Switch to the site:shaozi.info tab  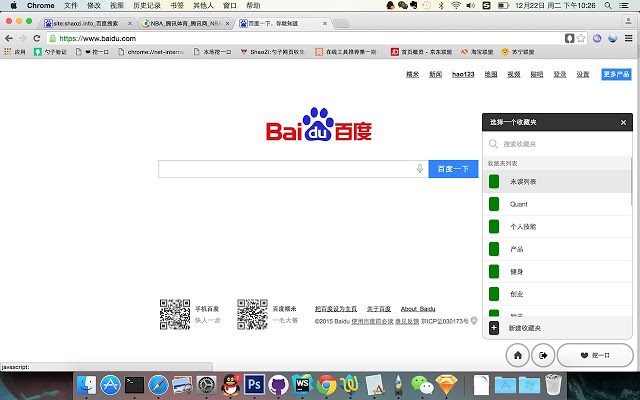[x=86, y=24]
